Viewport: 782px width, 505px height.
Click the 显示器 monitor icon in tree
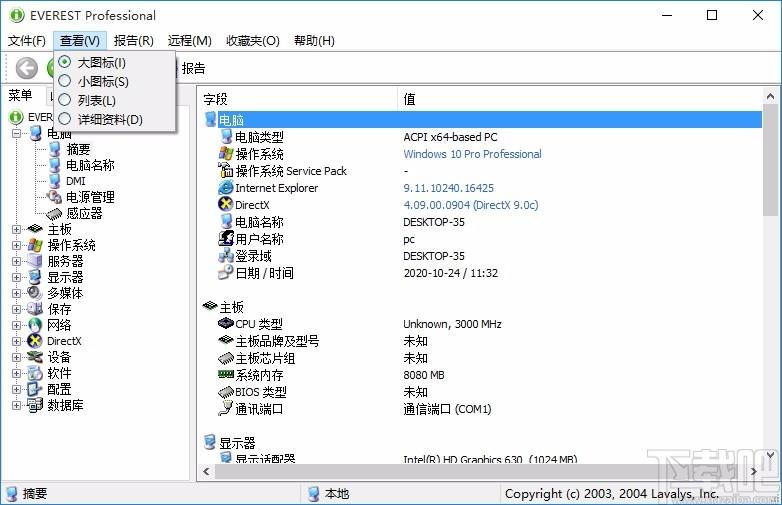[x=35, y=277]
